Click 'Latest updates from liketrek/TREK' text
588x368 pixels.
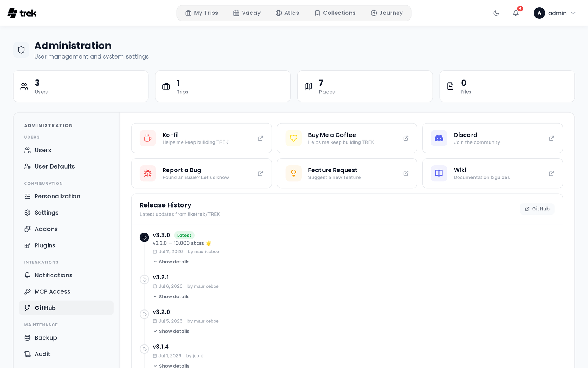pyautogui.click(x=180, y=214)
